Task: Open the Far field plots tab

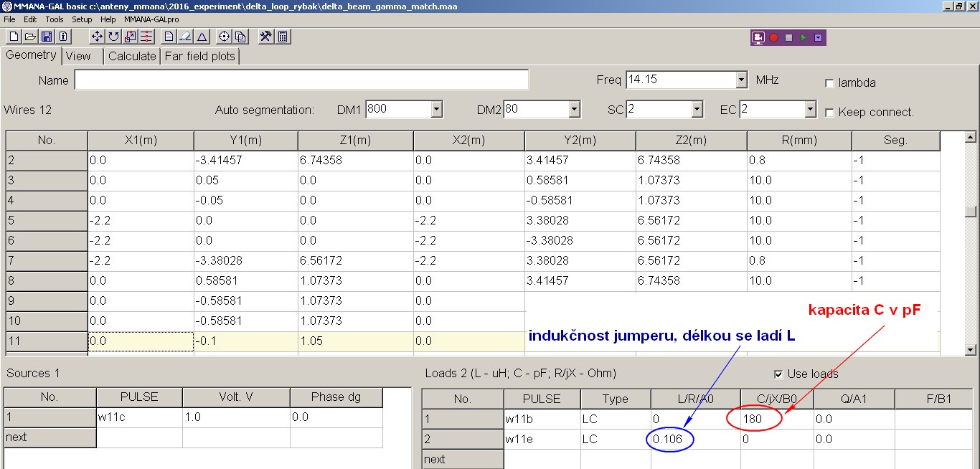Action: (x=199, y=56)
